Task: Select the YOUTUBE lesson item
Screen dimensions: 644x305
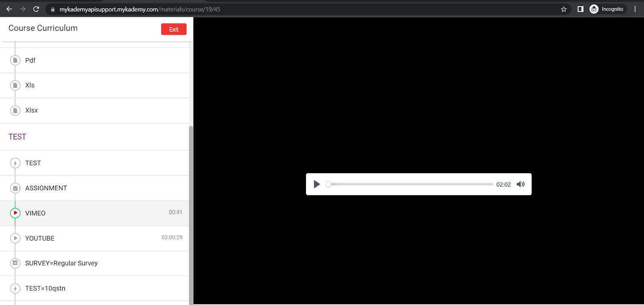Action: (40, 238)
